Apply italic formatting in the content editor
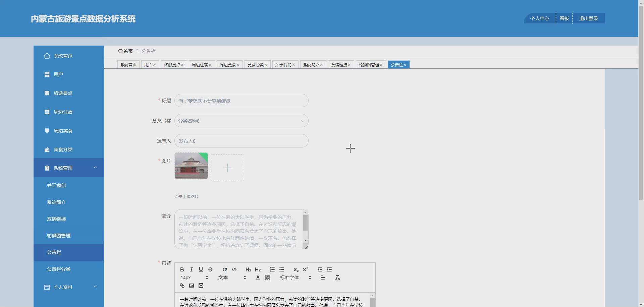 191,269
